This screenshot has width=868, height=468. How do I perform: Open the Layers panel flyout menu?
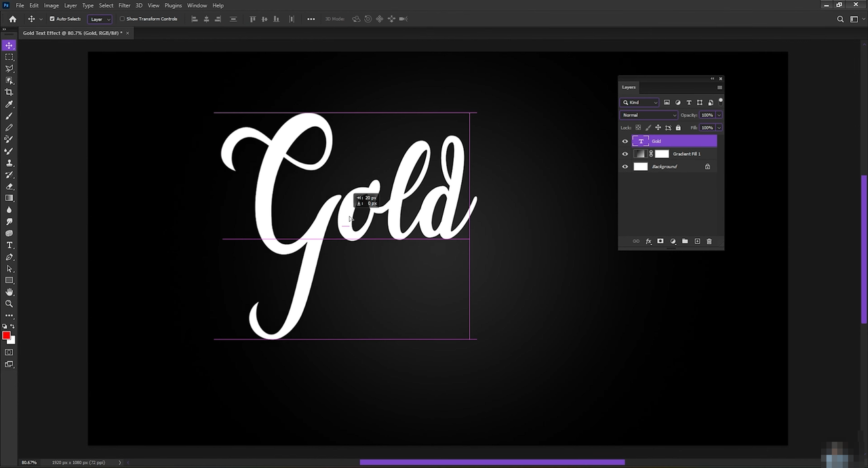[719, 87]
